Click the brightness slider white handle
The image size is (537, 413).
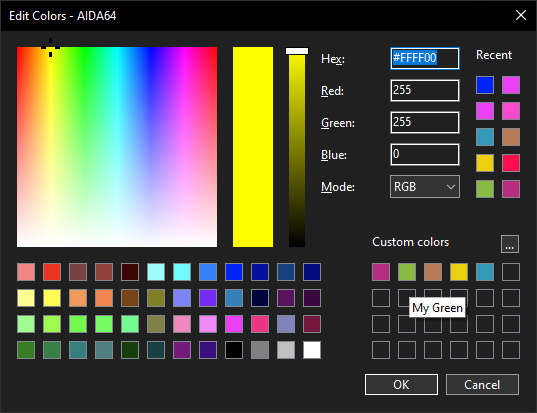click(x=297, y=51)
